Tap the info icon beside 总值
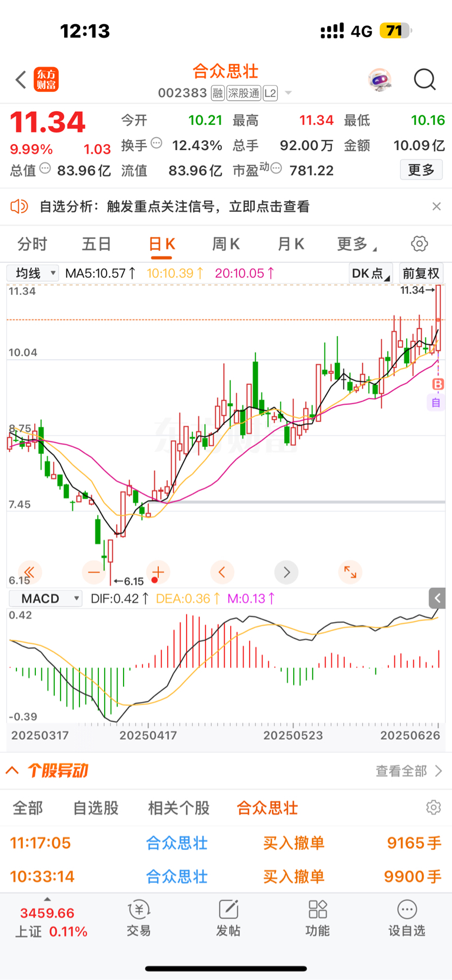The image size is (452, 980). click(x=45, y=169)
